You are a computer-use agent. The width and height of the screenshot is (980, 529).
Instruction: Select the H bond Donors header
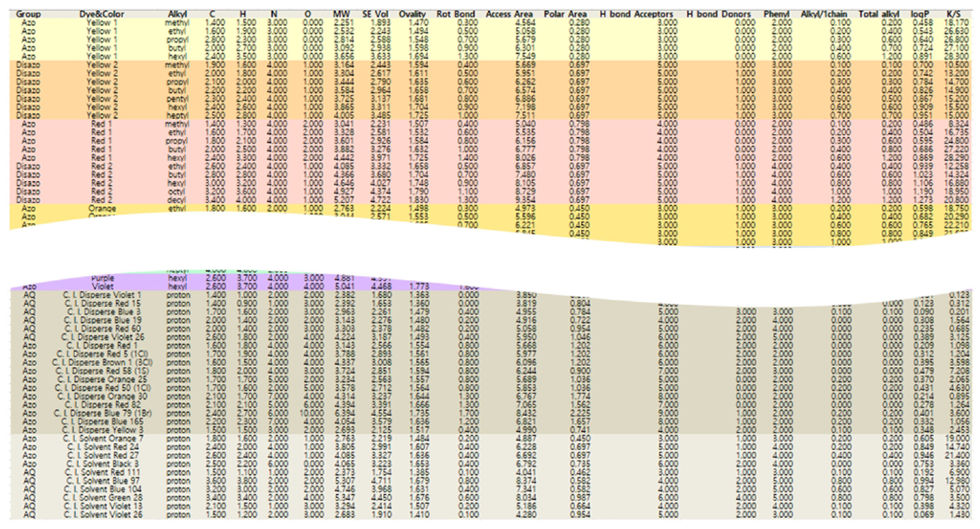(x=719, y=14)
